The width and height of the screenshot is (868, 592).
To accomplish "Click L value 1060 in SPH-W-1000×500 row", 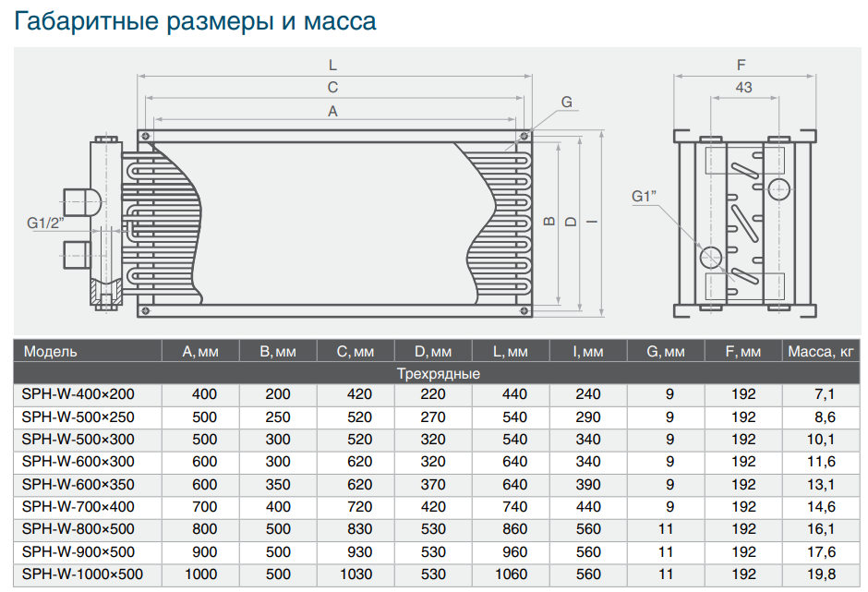I will tap(511, 574).
